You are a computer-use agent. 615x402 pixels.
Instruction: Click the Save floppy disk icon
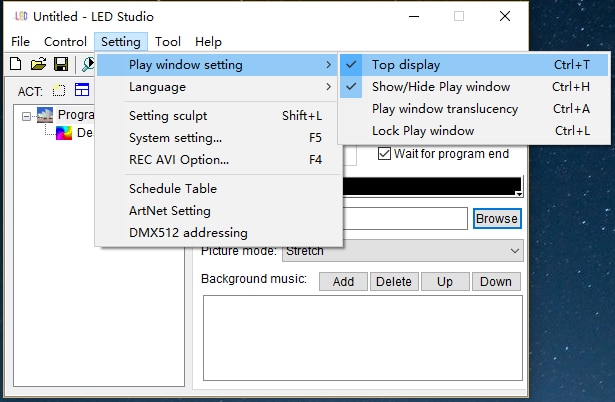61,64
